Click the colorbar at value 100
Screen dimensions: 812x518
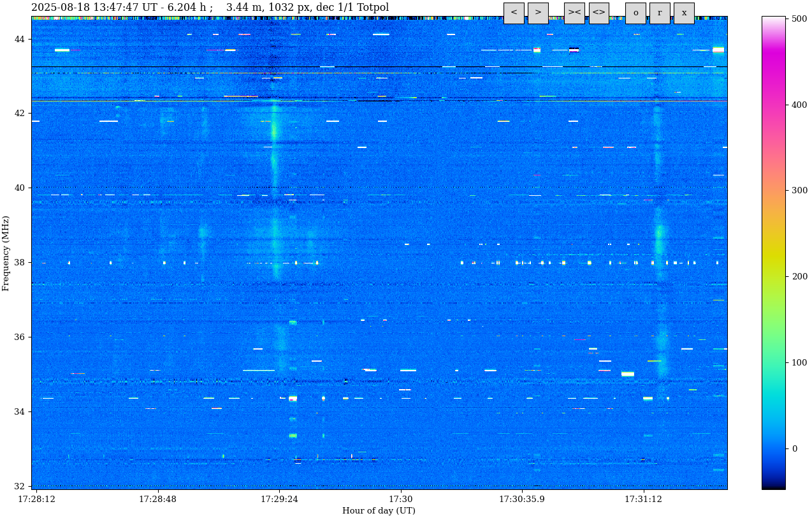(x=773, y=362)
